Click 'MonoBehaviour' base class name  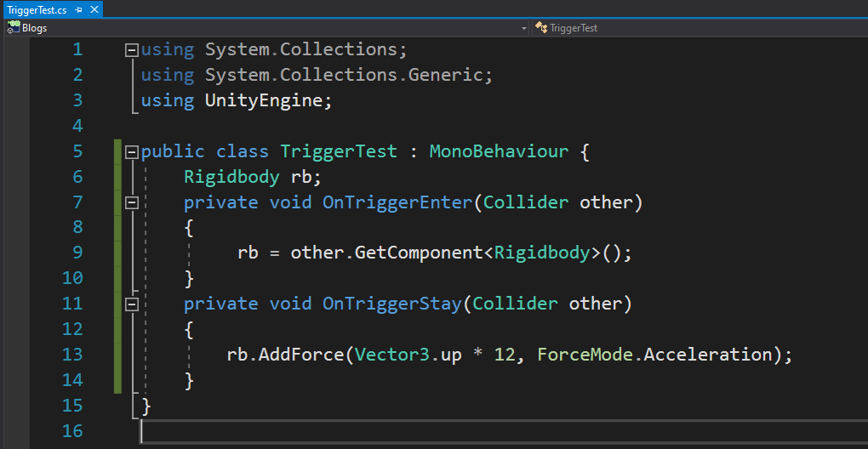click(499, 151)
